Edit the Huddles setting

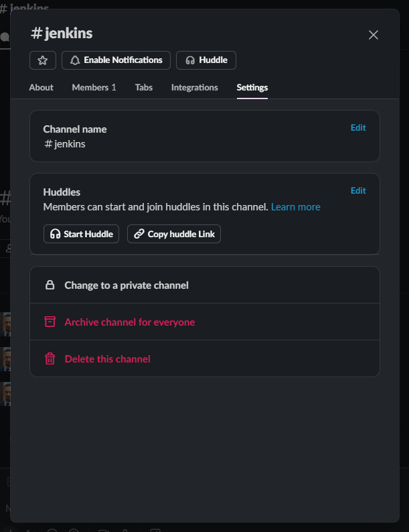tap(358, 191)
